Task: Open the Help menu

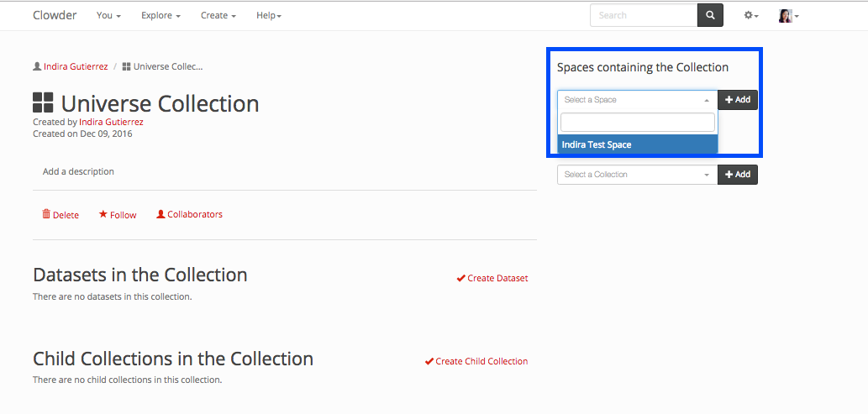Action: [269, 16]
